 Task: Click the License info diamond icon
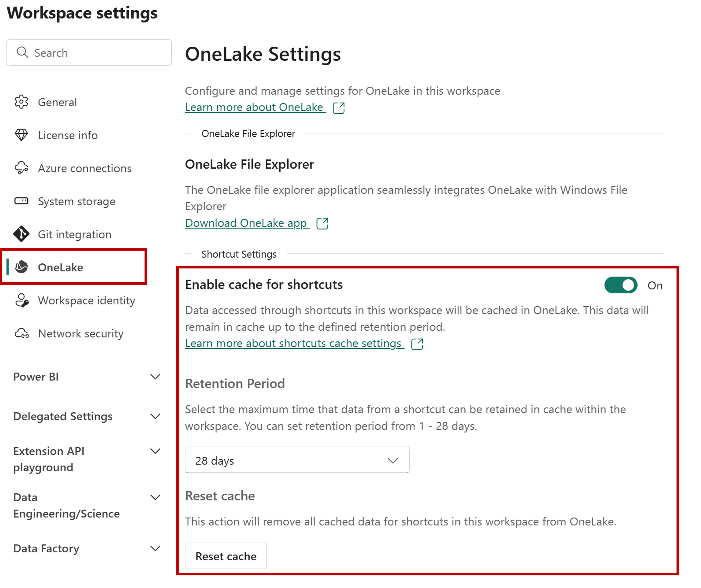pyautogui.click(x=21, y=135)
